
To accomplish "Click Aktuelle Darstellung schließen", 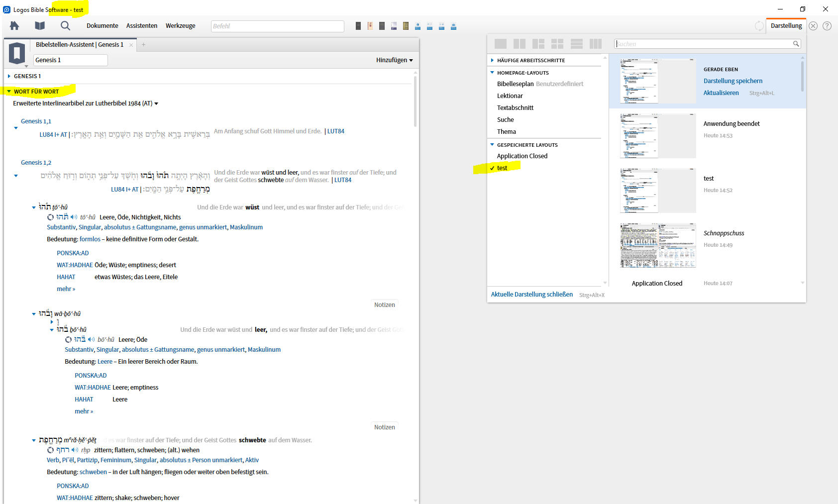I will click(x=532, y=295).
